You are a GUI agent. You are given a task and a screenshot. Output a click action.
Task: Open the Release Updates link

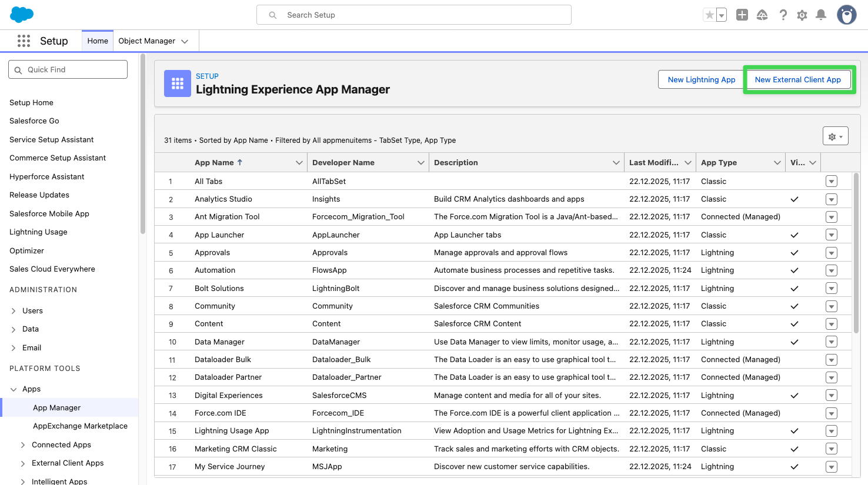(x=39, y=195)
